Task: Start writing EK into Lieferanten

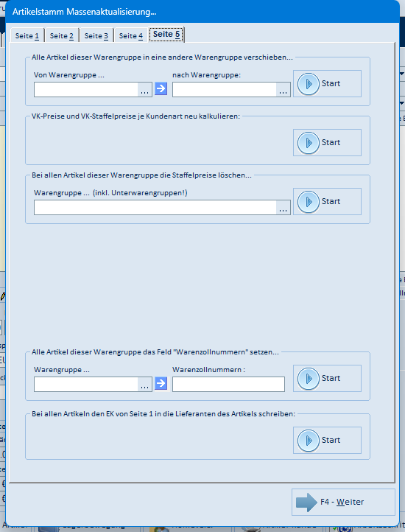Action: click(327, 440)
